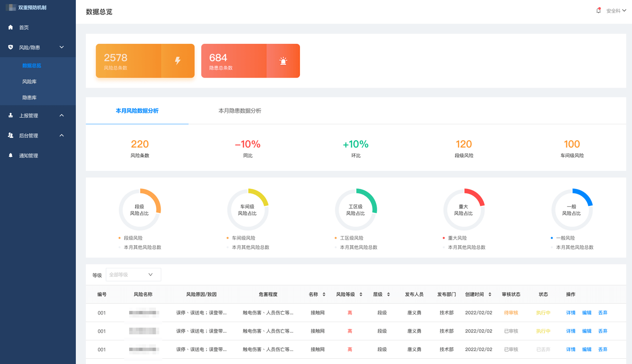The height and width of the screenshot is (364, 632).
Task: Click the home icon beside 首页
Action: pos(11,27)
